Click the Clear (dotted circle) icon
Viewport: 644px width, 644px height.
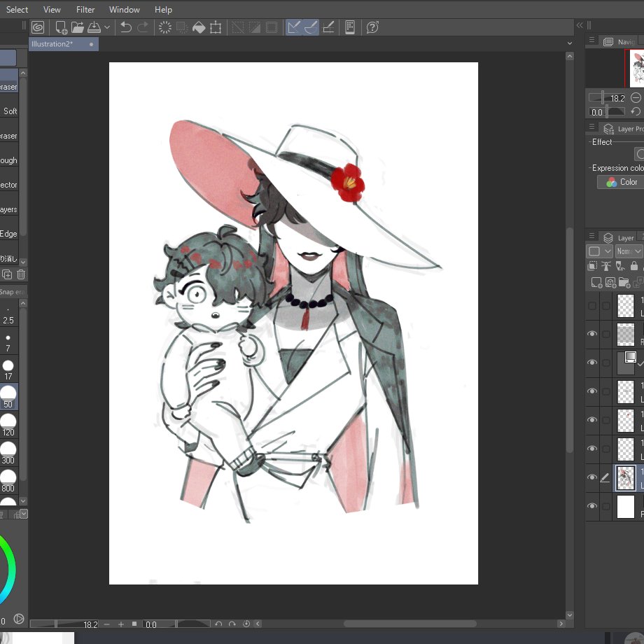[165, 27]
